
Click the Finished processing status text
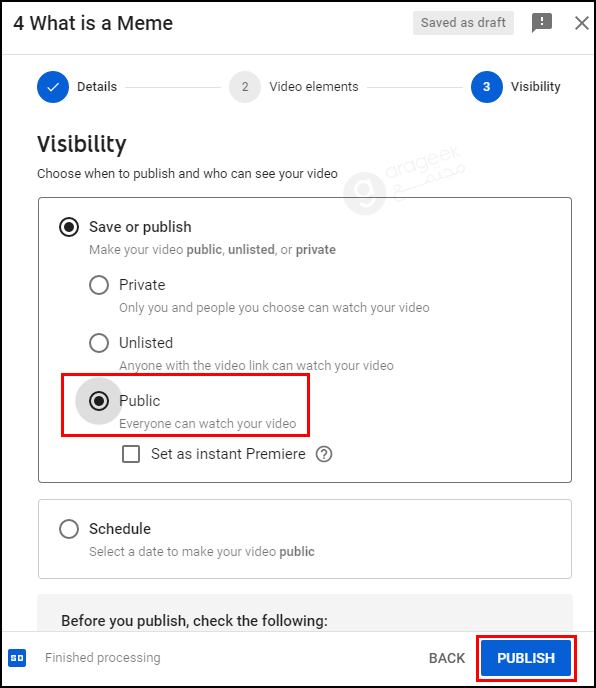[103, 658]
